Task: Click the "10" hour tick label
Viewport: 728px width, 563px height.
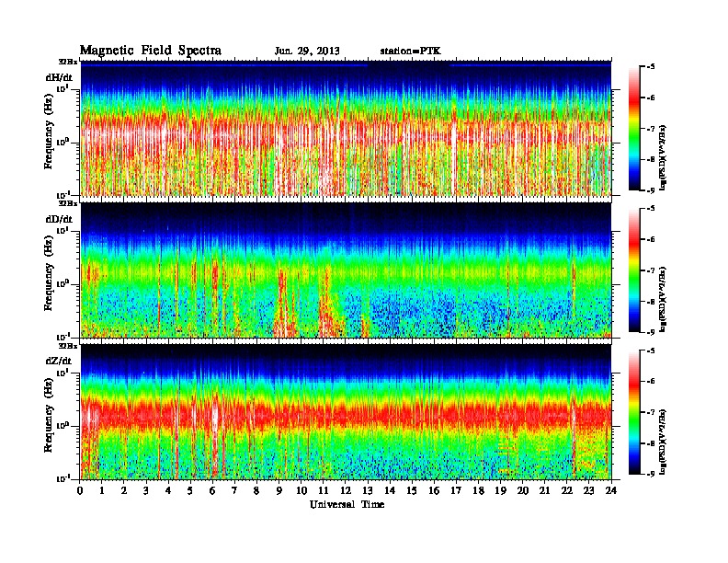Action: point(301,490)
